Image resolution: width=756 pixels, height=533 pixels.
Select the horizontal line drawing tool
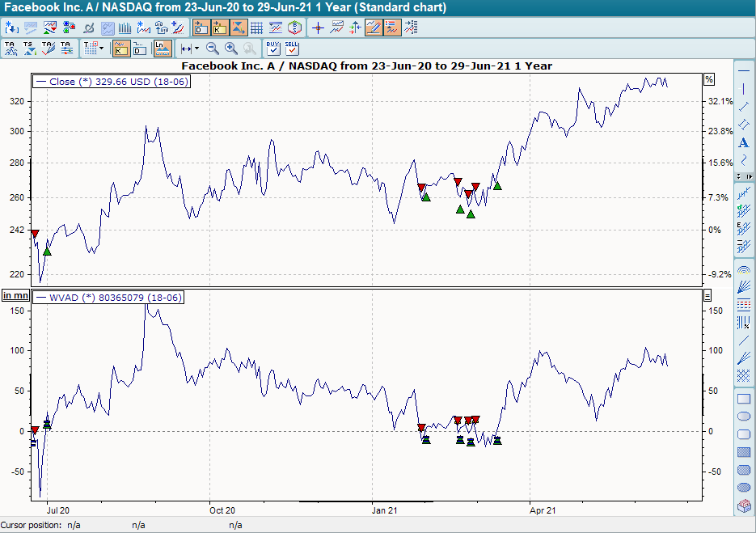(744, 70)
